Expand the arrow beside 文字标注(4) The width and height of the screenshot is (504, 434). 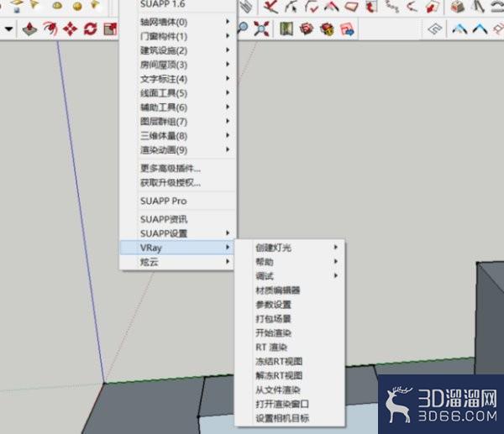coord(228,78)
